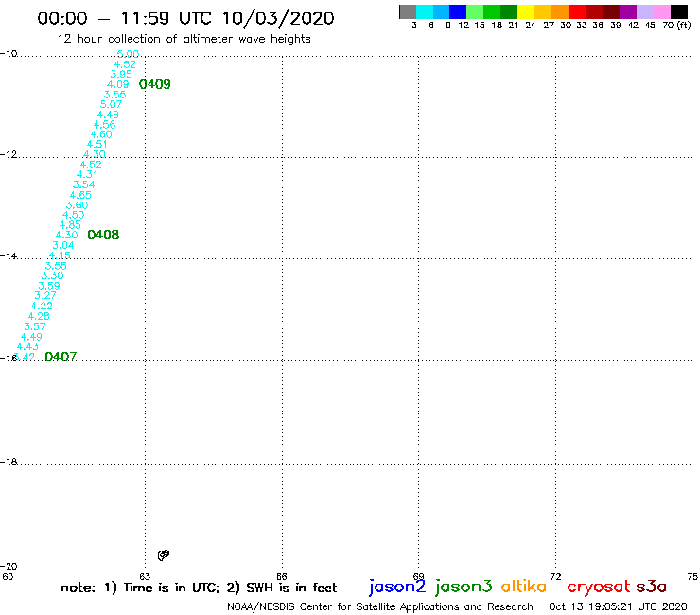The width and height of the screenshot is (700, 615).
Task: Click the 3.60 wave height value
Action: coord(78,205)
